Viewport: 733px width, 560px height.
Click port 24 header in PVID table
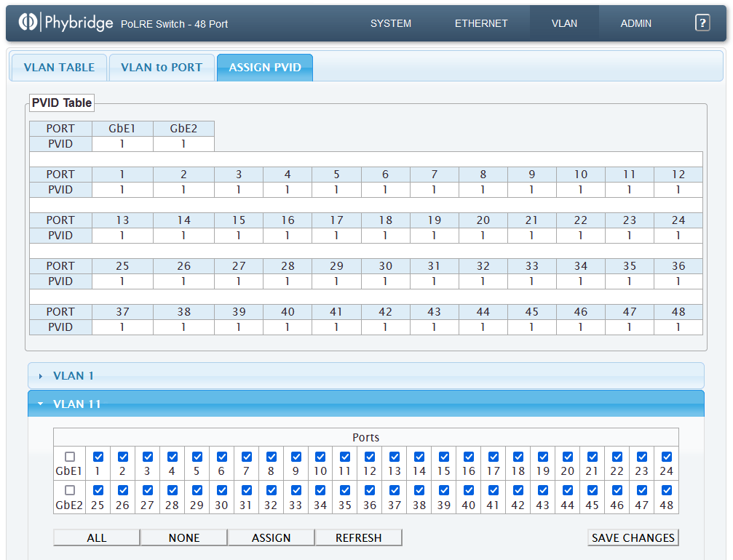678,220
